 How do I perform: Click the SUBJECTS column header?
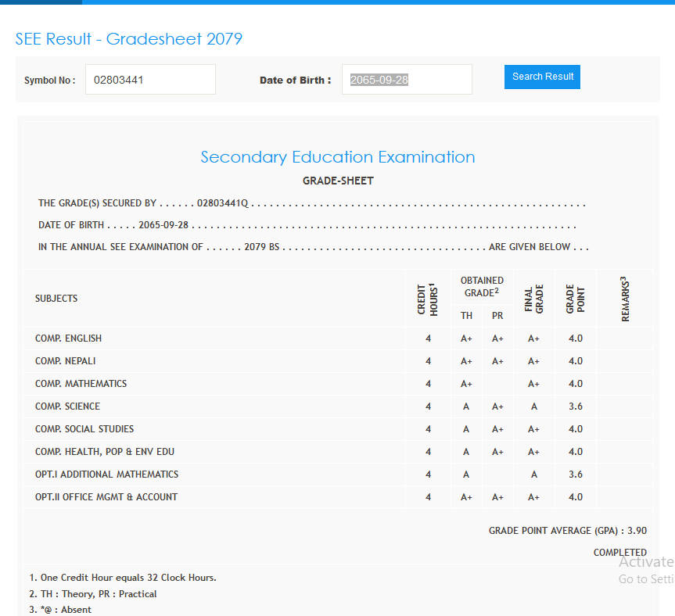[56, 299]
